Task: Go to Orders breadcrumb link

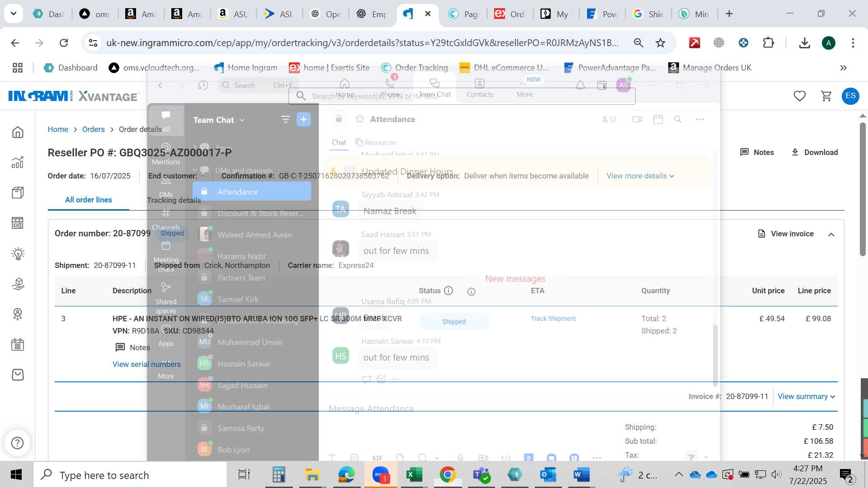Action: (93, 129)
